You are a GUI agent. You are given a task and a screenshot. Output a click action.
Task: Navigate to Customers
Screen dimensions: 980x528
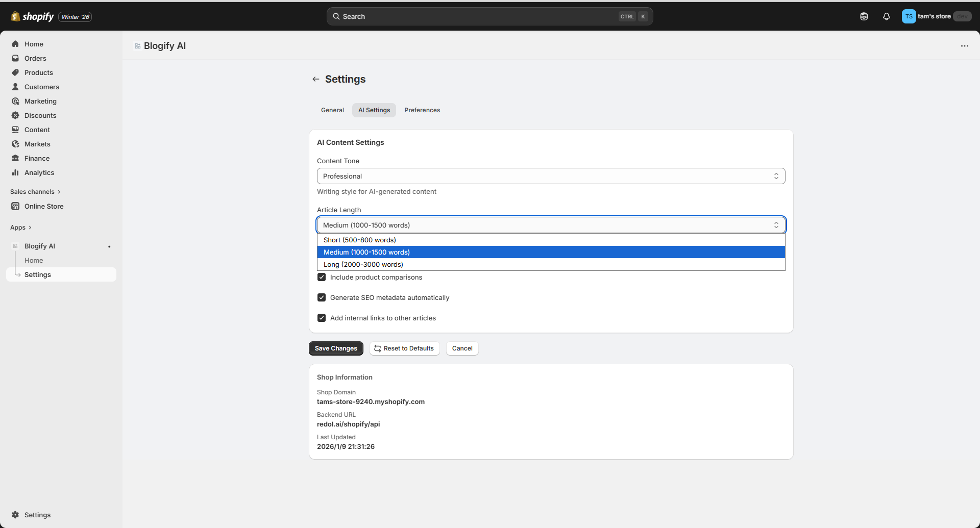[41, 87]
